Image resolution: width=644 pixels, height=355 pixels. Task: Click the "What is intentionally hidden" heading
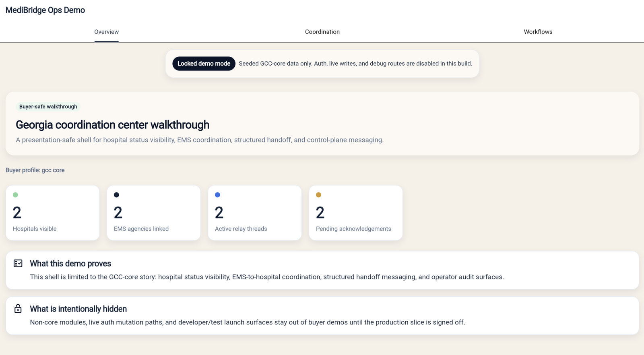point(78,309)
